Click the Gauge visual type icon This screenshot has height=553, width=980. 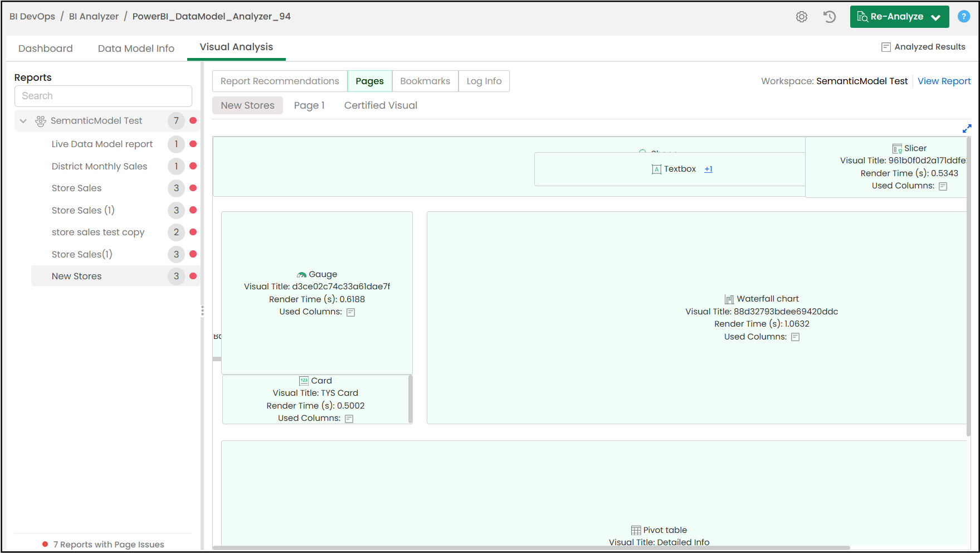(301, 275)
